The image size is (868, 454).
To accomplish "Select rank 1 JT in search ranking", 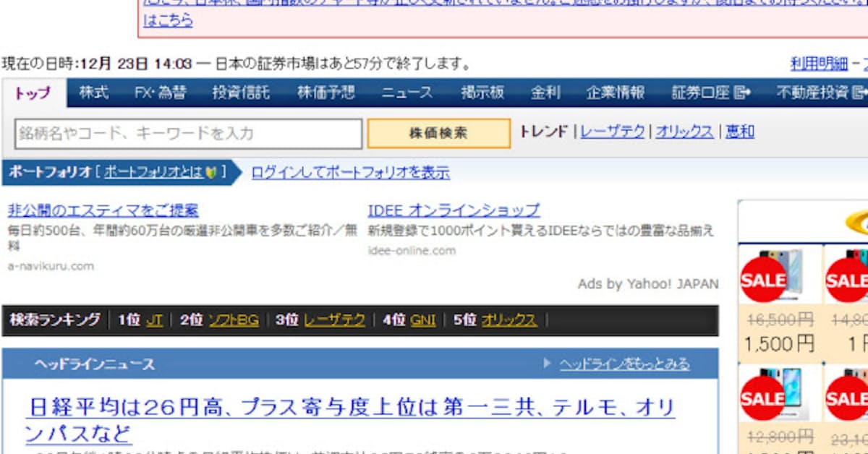I will point(154,320).
